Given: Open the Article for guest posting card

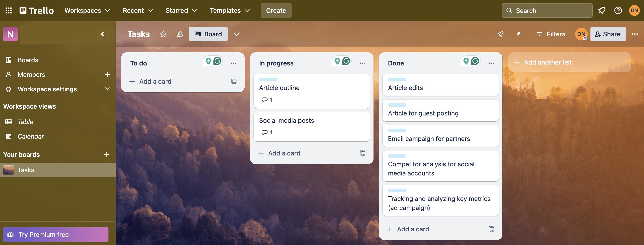Looking at the screenshot, I should click(x=440, y=110).
